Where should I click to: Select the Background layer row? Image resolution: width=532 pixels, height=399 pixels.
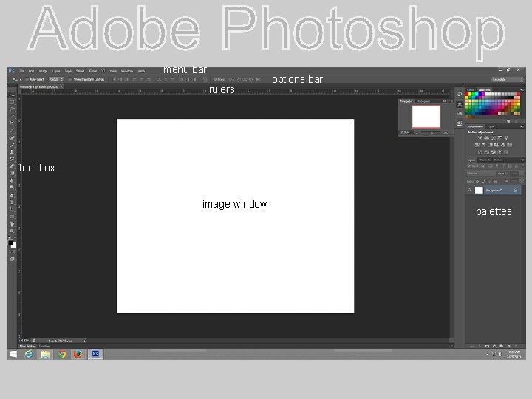pos(494,191)
